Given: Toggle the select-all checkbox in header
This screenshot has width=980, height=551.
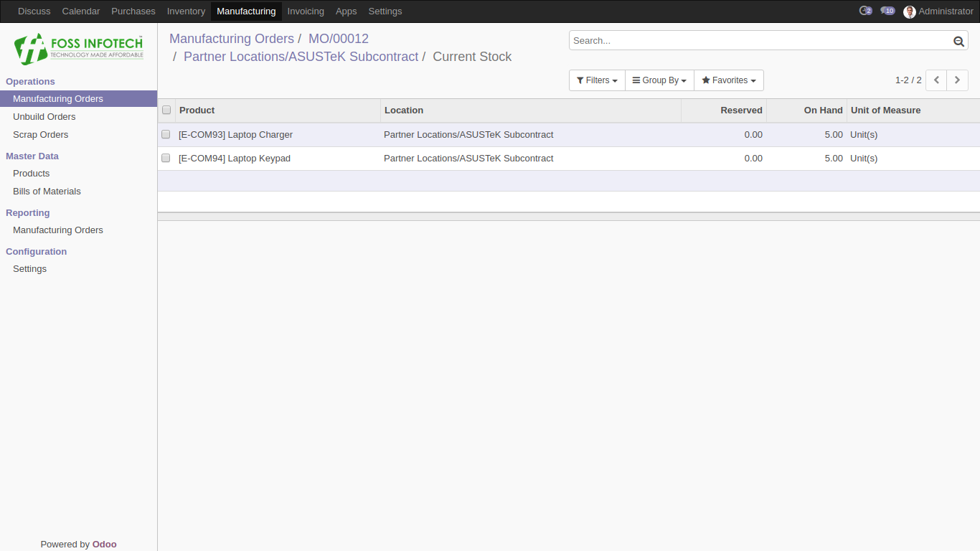Looking at the screenshot, I should tap(166, 110).
